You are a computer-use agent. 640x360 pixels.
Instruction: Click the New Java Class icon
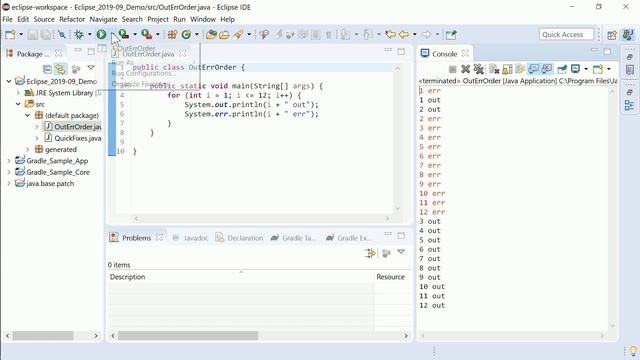pos(186,35)
